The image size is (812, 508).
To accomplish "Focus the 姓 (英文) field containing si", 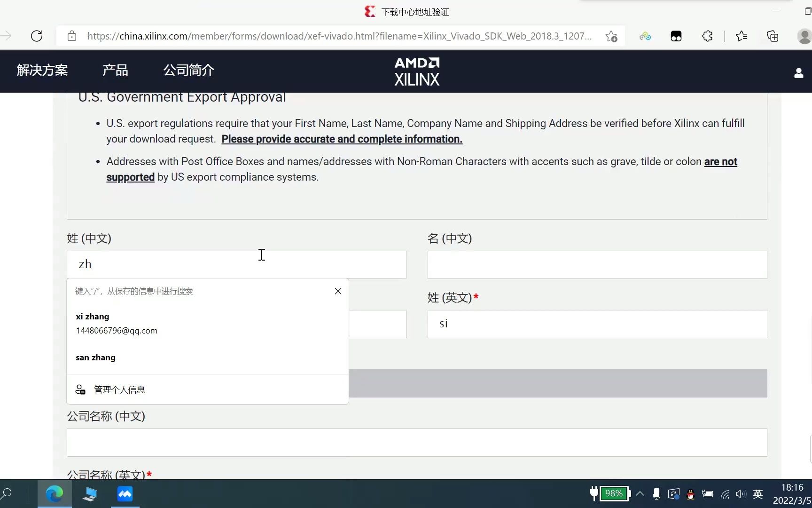I will 597,324.
